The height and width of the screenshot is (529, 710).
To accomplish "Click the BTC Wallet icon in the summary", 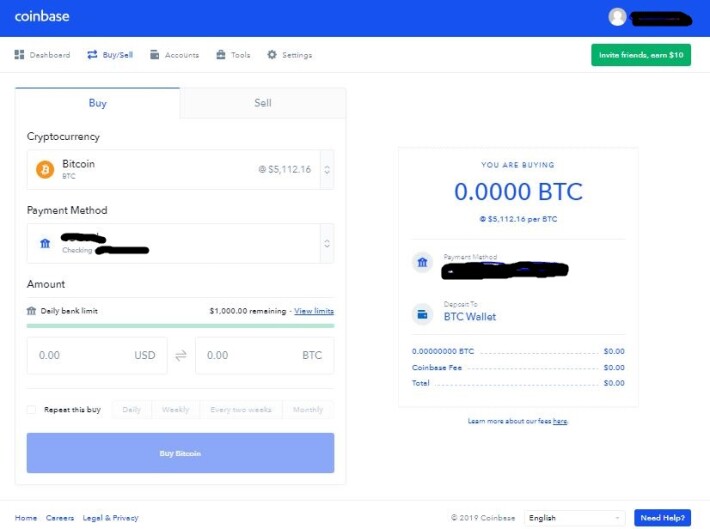I will pyautogui.click(x=422, y=313).
